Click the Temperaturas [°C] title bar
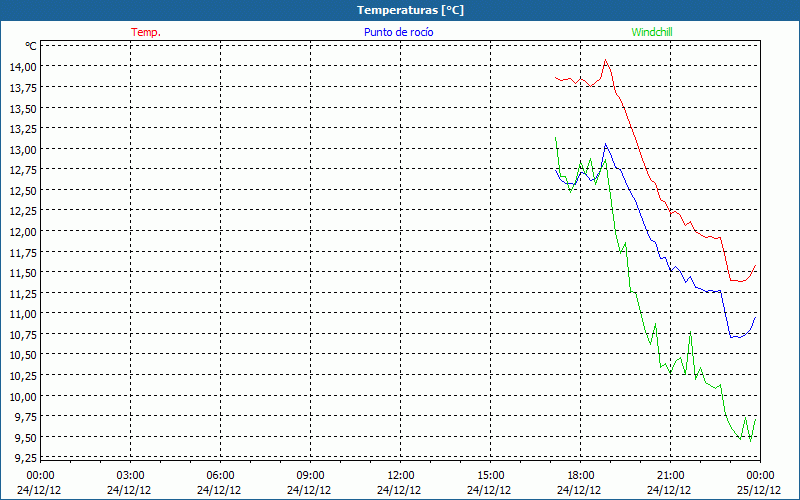800x500 pixels. (x=400, y=10)
